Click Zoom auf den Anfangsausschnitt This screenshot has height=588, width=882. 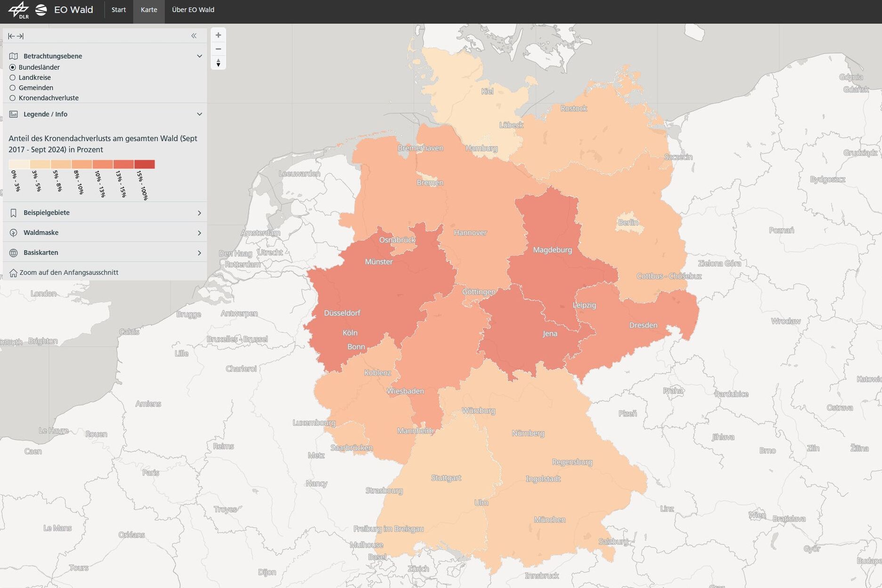(x=69, y=272)
